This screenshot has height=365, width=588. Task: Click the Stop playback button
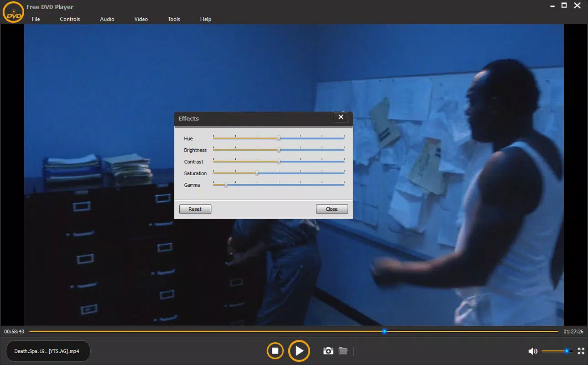(x=275, y=351)
